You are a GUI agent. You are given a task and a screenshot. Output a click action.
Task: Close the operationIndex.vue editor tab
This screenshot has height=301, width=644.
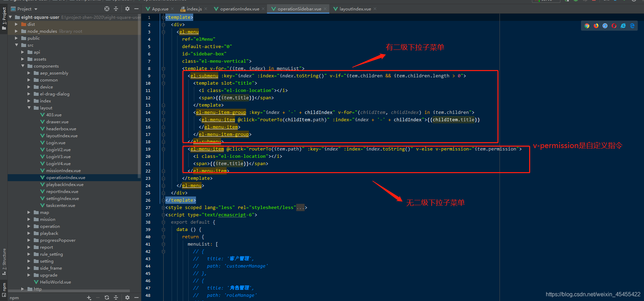click(263, 9)
